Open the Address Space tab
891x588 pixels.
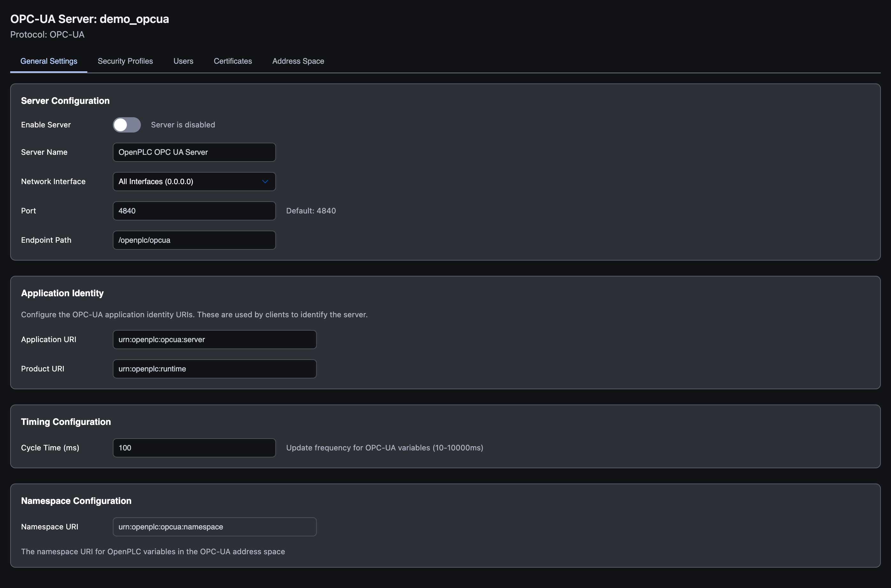[x=298, y=61]
